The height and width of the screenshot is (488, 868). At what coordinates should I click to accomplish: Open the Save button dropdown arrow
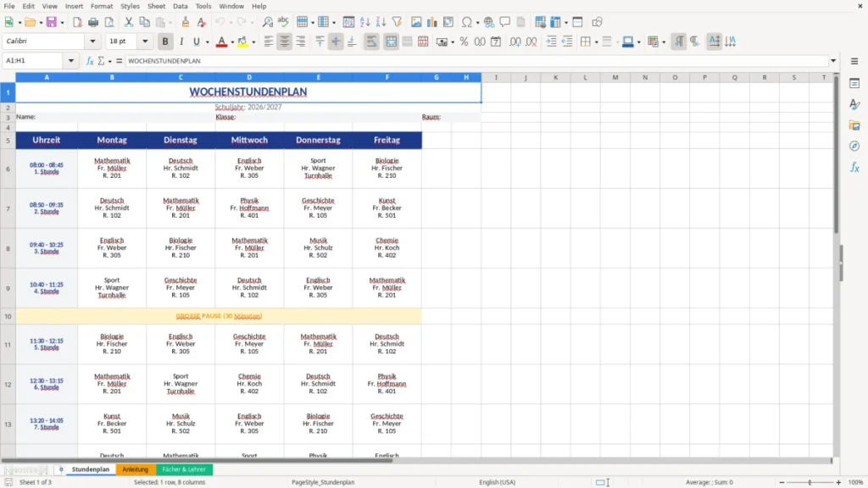pos(62,23)
